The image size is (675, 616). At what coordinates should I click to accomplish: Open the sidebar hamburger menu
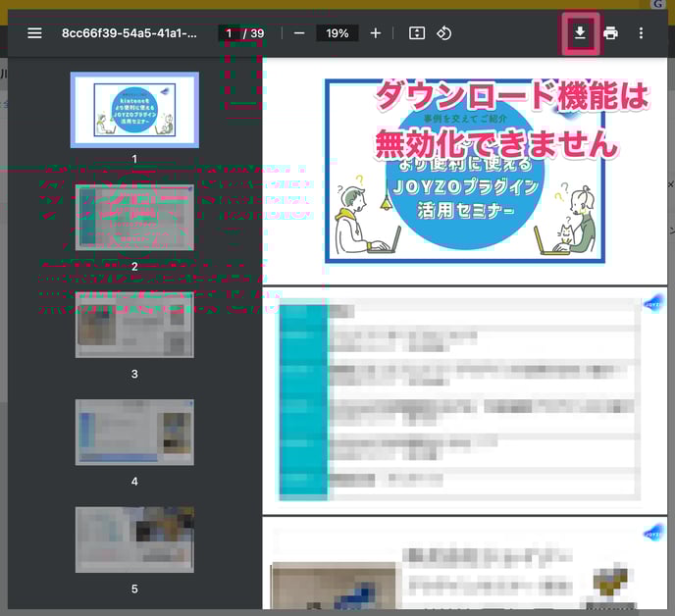(34, 33)
